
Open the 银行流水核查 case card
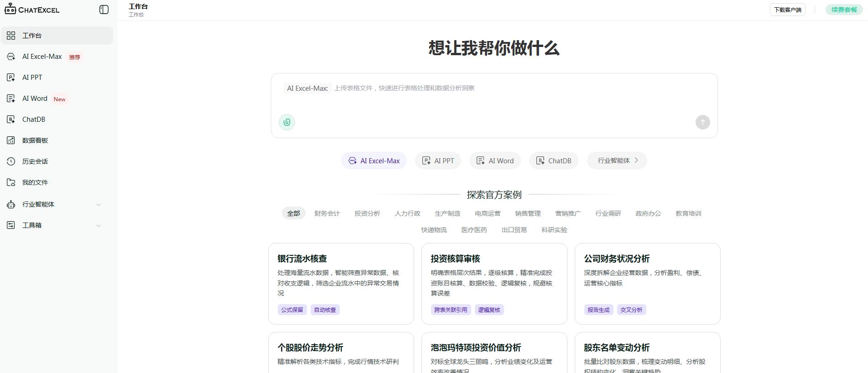341,284
